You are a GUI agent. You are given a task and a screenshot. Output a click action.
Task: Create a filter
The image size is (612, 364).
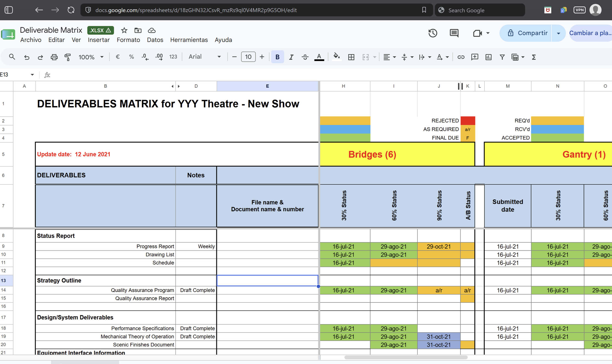coord(502,57)
